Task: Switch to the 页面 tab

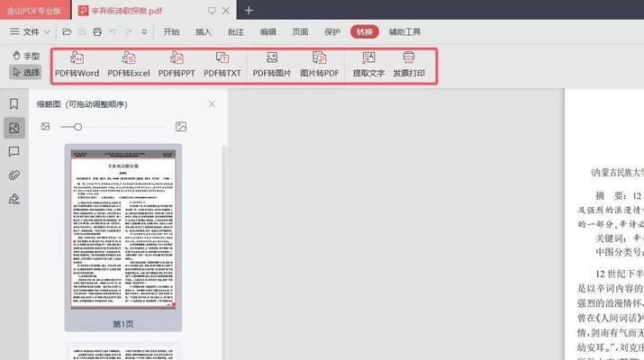Action: coord(300,31)
